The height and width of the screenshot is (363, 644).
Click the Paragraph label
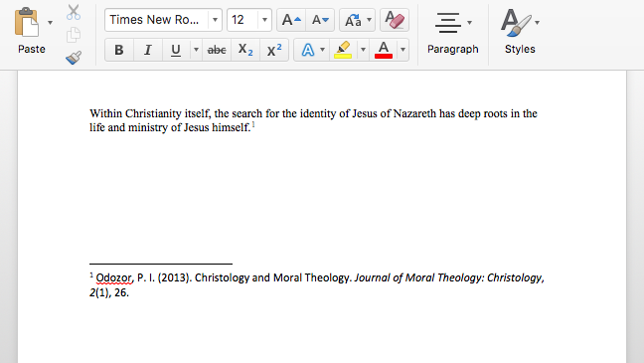(x=453, y=49)
